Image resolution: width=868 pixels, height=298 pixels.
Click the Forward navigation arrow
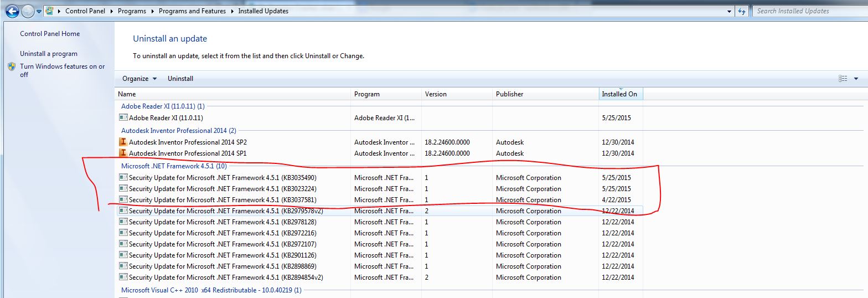click(28, 11)
